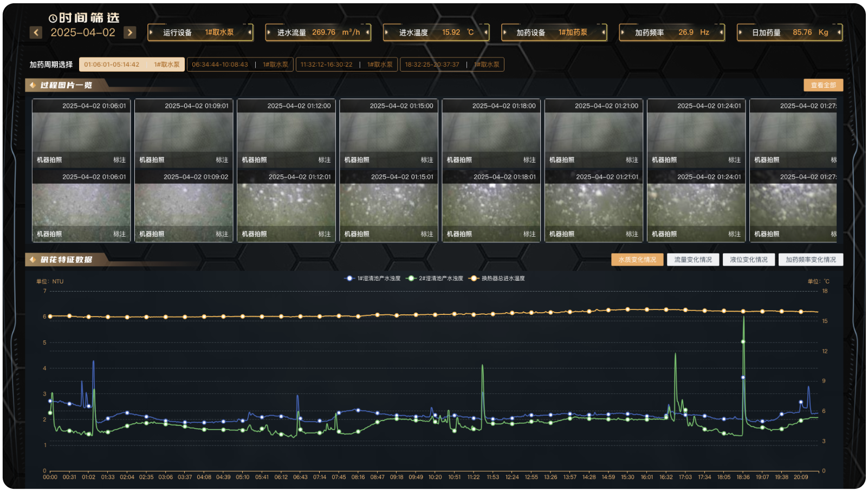This screenshot has height=491, width=868.
Task: Go to the previous date with the left arrow
Action: click(36, 33)
